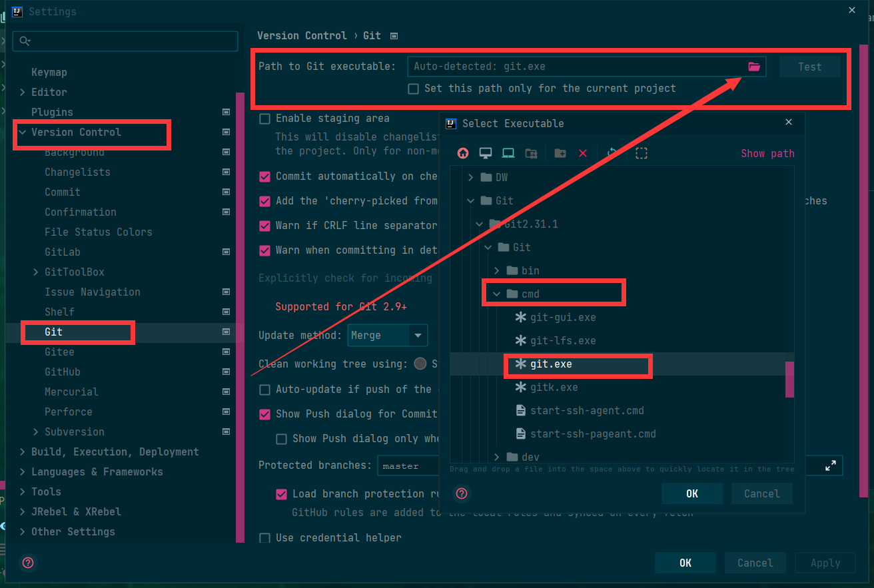Go to home directory in Select Executable
The height and width of the screenshot is (588, 874).
[463, 153]
